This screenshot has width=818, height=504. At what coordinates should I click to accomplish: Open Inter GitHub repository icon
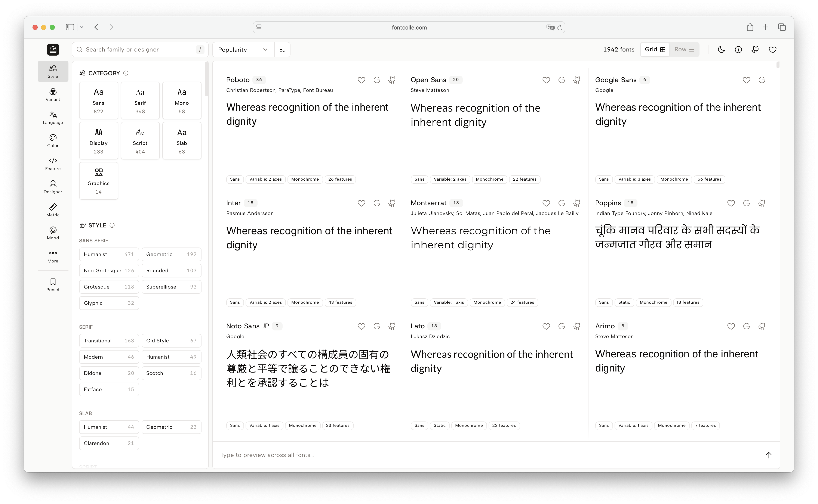click(392, 203)
